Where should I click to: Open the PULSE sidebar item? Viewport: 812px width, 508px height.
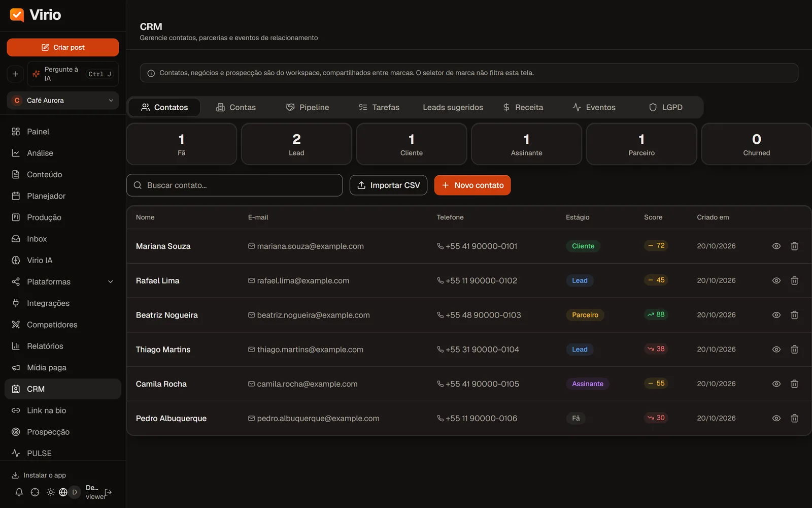click(x=63, y=453)
